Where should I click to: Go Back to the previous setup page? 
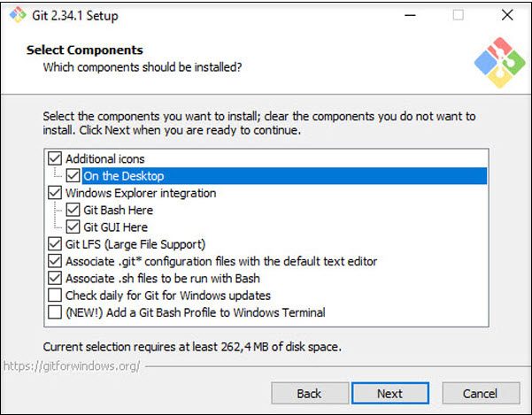[309, 393]
